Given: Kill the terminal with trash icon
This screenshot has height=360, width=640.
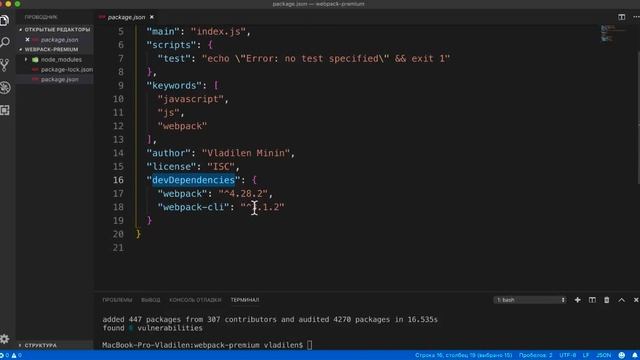Looking at the screenshot, I should pos(607,300).
